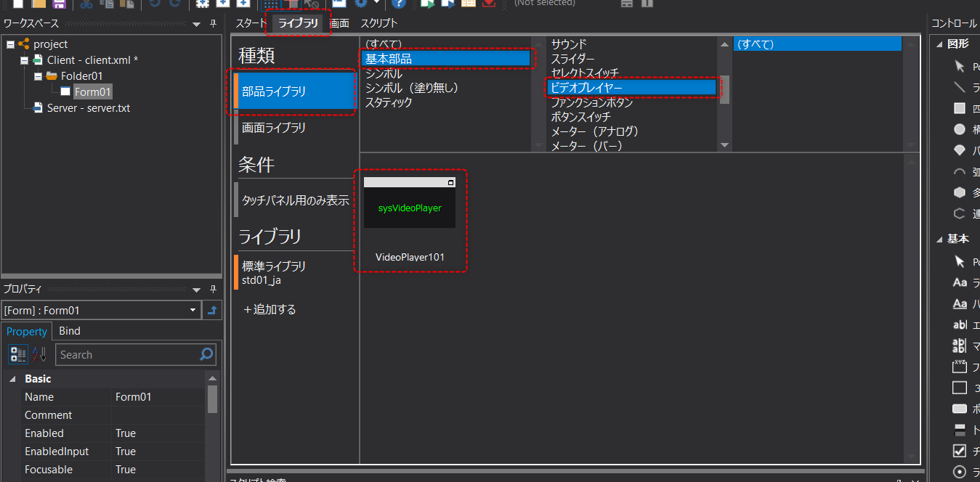
Task: Collapse the Basic group in properties
Action: click(x=12, y=378)
